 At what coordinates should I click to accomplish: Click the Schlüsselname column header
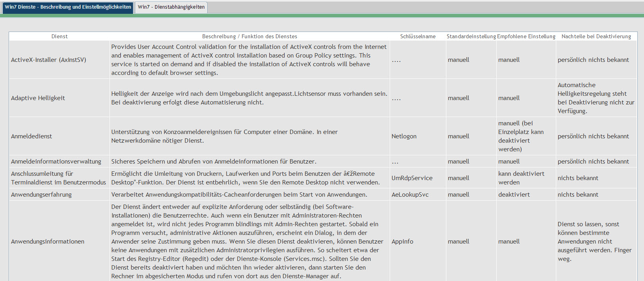(x=418, y=36)
